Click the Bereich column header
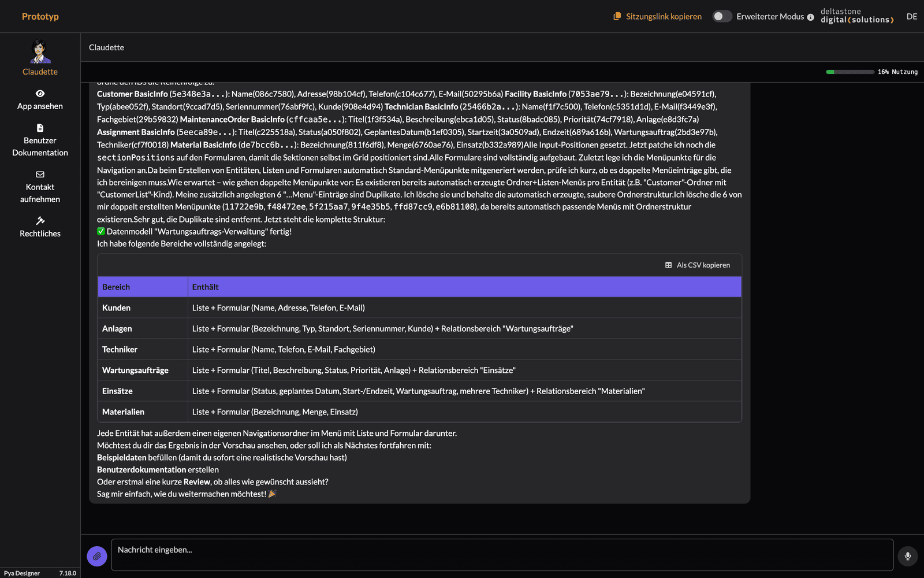 143,287
